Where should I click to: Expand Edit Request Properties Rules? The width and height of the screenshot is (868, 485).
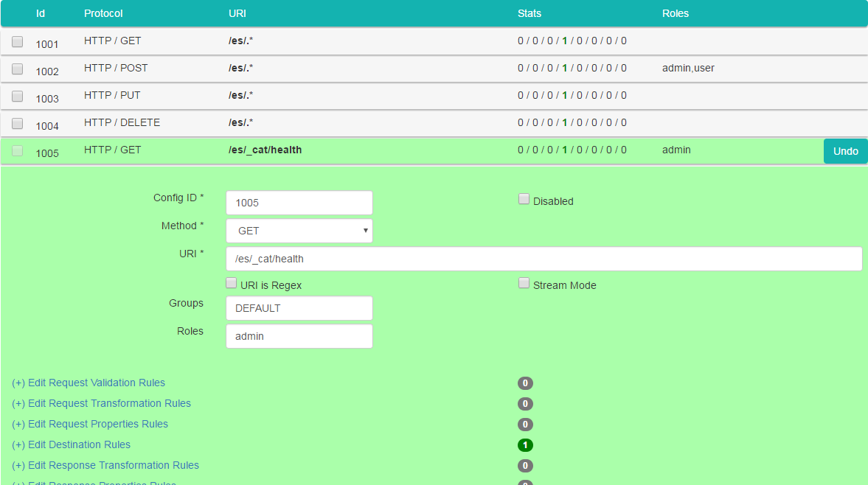90,424
